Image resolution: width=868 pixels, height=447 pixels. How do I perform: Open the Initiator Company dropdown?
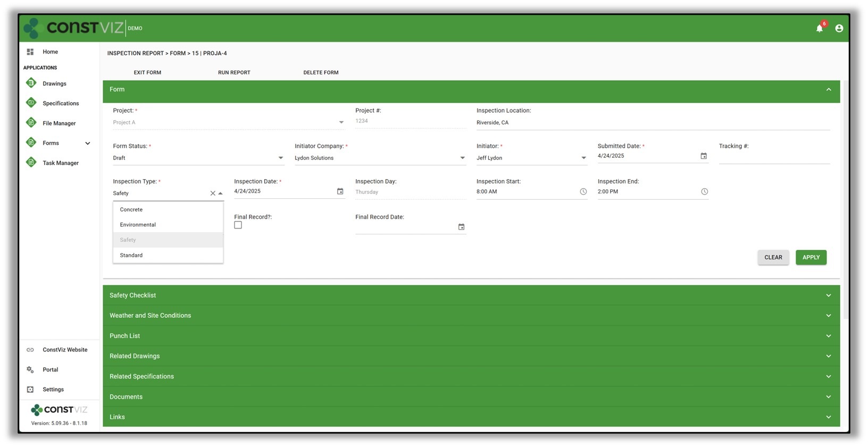tap(462, 158)
